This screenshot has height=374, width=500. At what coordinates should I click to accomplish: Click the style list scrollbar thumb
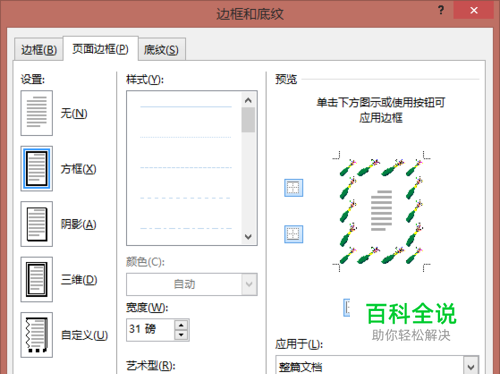click(x=248, y=120)
